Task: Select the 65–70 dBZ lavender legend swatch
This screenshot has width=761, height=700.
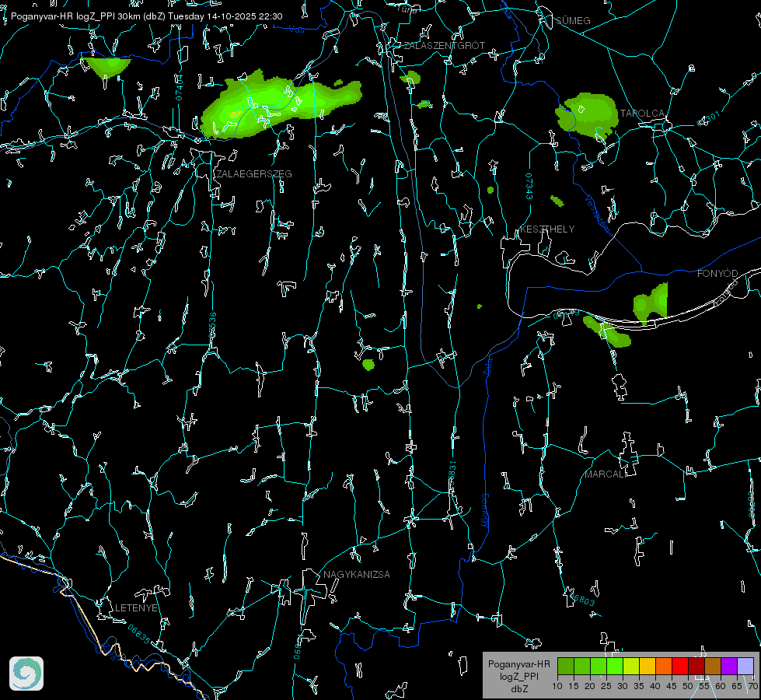Action: pos(745,666)
